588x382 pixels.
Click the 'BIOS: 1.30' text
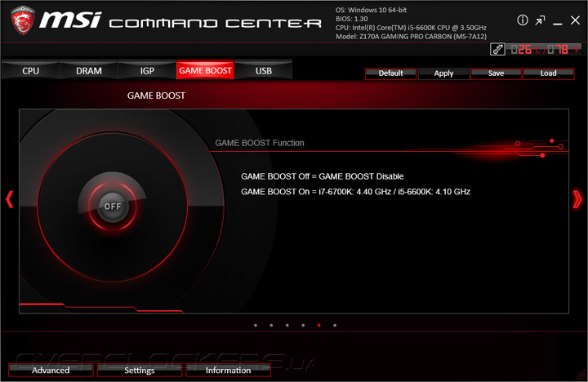[x=351, y=19]
